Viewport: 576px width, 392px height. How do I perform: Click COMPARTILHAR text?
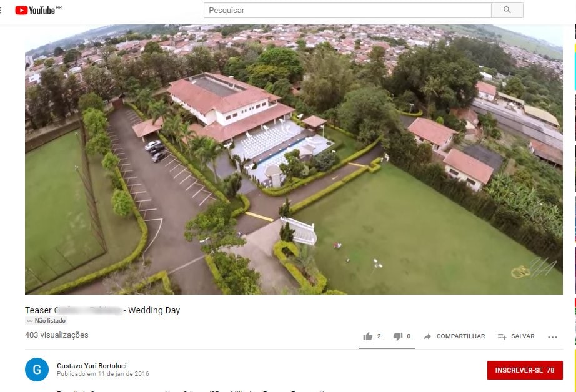460,336
